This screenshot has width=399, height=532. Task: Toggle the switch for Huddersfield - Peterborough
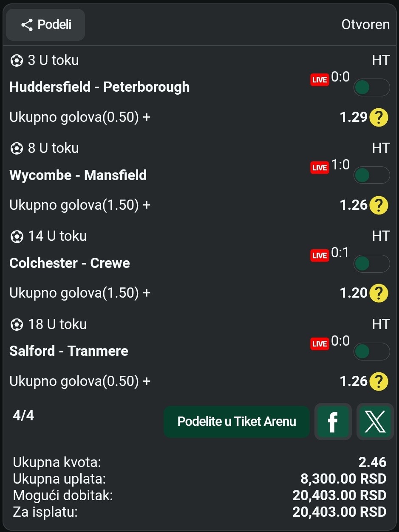(x=372, y=87)
